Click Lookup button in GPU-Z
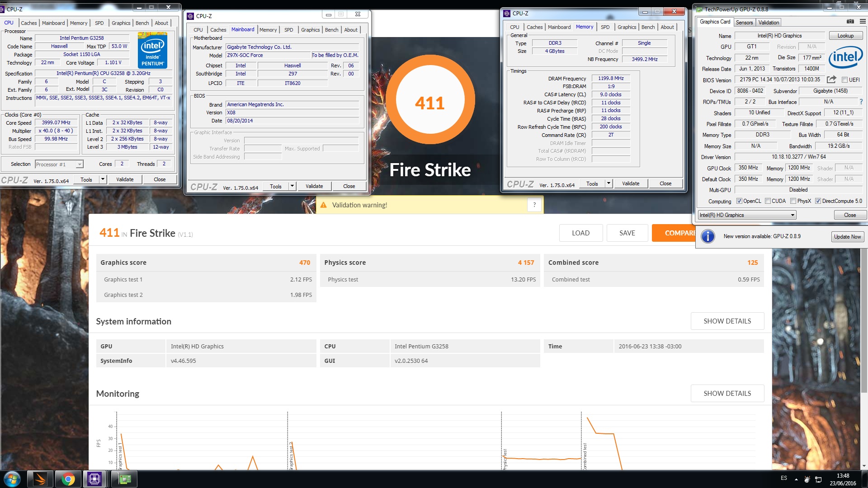 845,36
